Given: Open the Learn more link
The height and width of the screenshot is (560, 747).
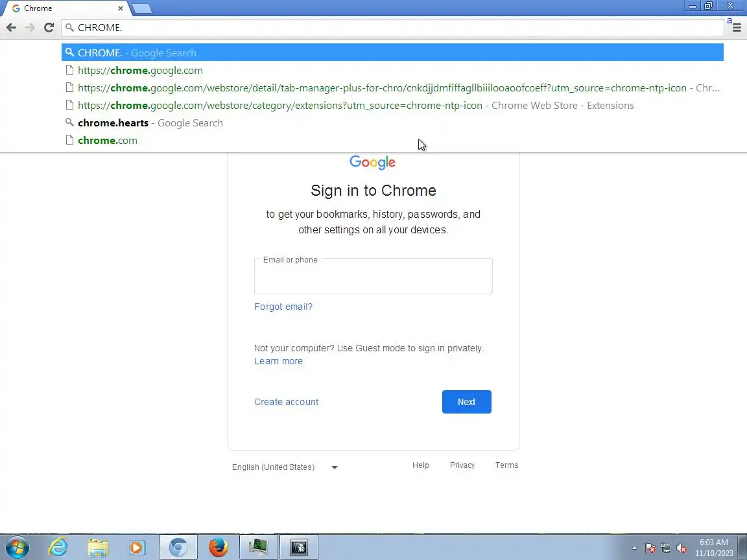Looking at the screenshot, I should pyautogui.click(x=278, y=361).
